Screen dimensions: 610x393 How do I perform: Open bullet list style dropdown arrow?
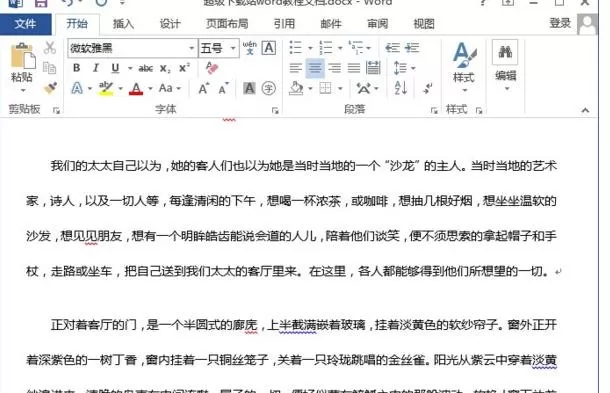pyautogui.click(x=310, y=48)
